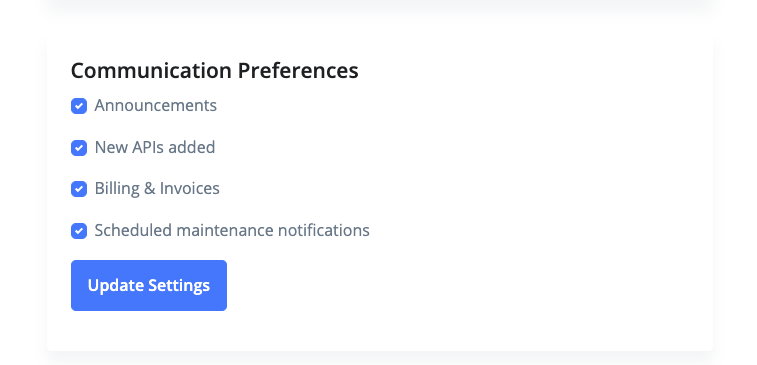This screenshot has width=757, height=365.
Task: Click the word Settings on the blue button
Action: pyautogui.click(x=179, y=286)
